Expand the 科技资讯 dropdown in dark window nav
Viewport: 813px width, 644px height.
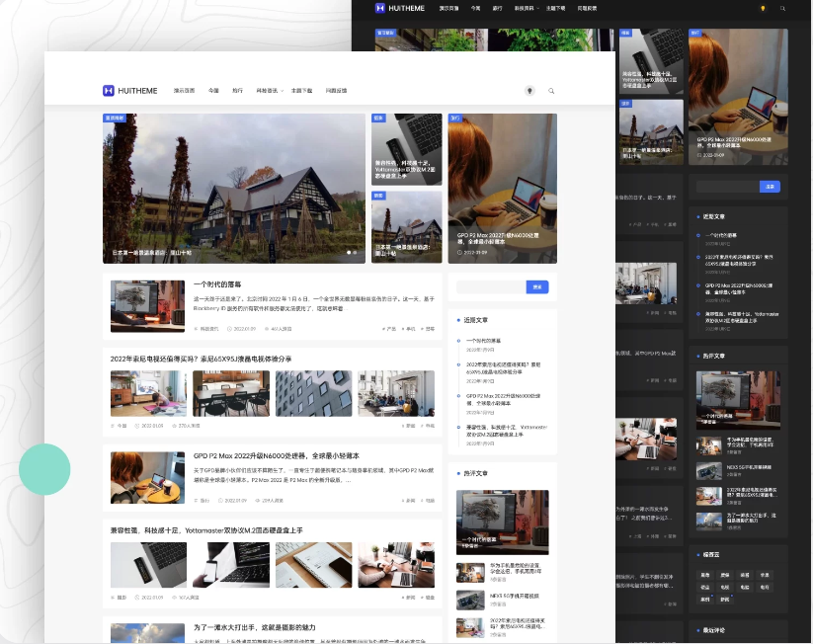click(527, 8)
